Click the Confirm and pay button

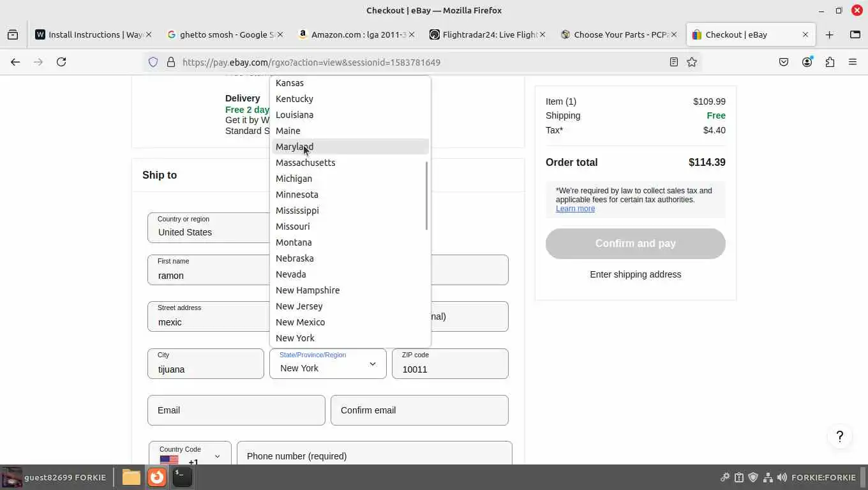(x=636, y=244)
